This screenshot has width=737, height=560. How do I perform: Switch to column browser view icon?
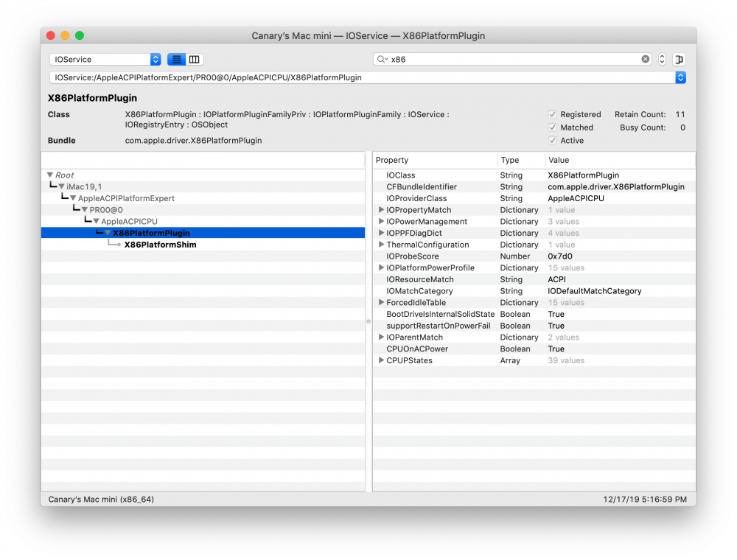pyautogui.click(x=194, y=59)
